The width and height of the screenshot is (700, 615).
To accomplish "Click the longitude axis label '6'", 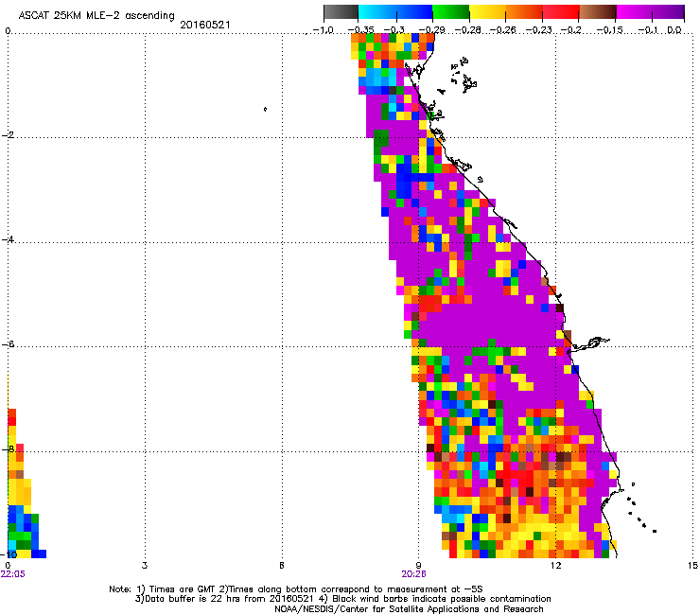I will coord(282,566).
